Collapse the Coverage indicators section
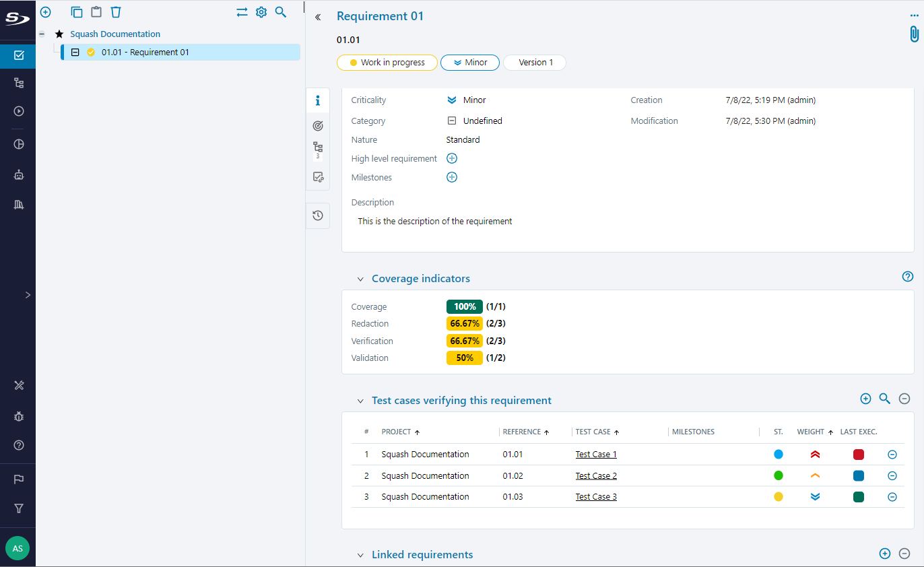924x567 pixels. [x=360, y=279]
